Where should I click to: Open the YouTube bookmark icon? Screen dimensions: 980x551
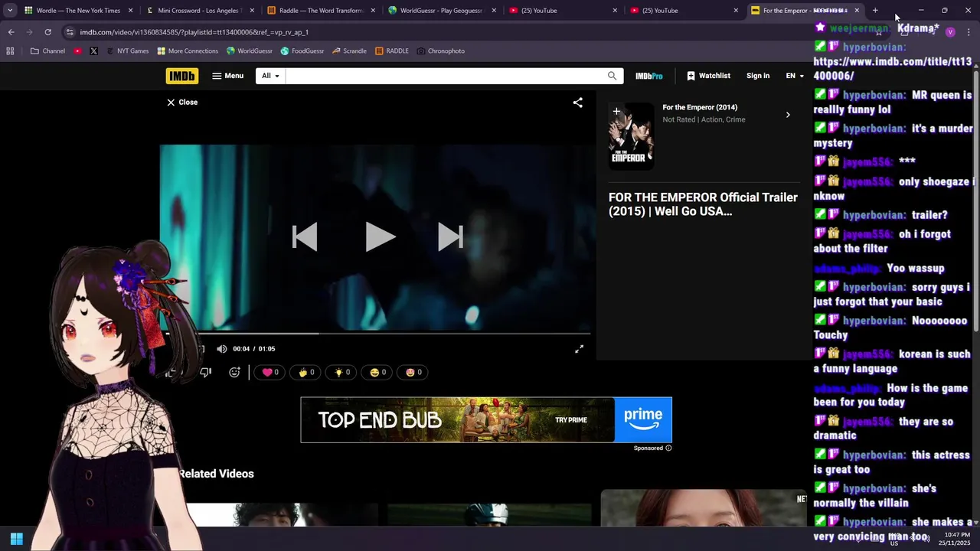pos(78,51)
